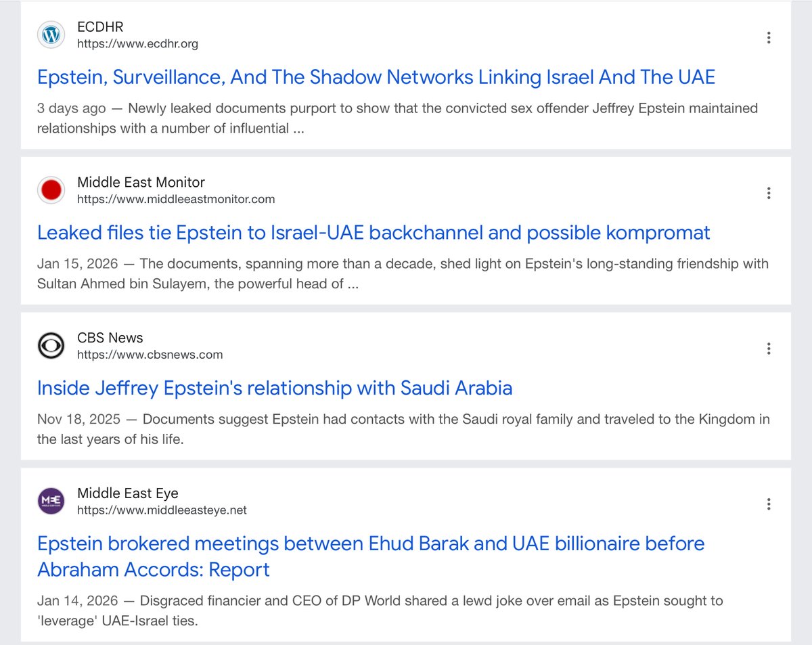Screen dimensions: 812x645
Task: Open the three-dot menu for Middle East Eye result
Action: click(769, 504)
